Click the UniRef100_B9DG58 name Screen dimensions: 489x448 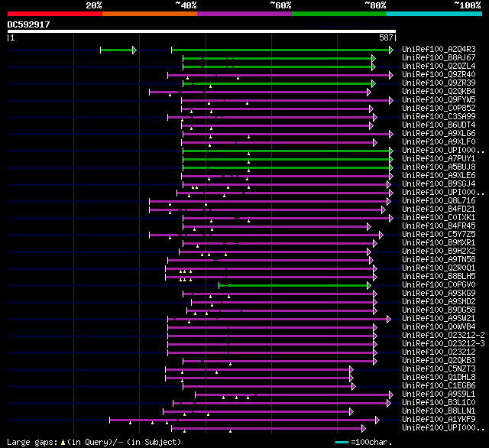point(439,310)
